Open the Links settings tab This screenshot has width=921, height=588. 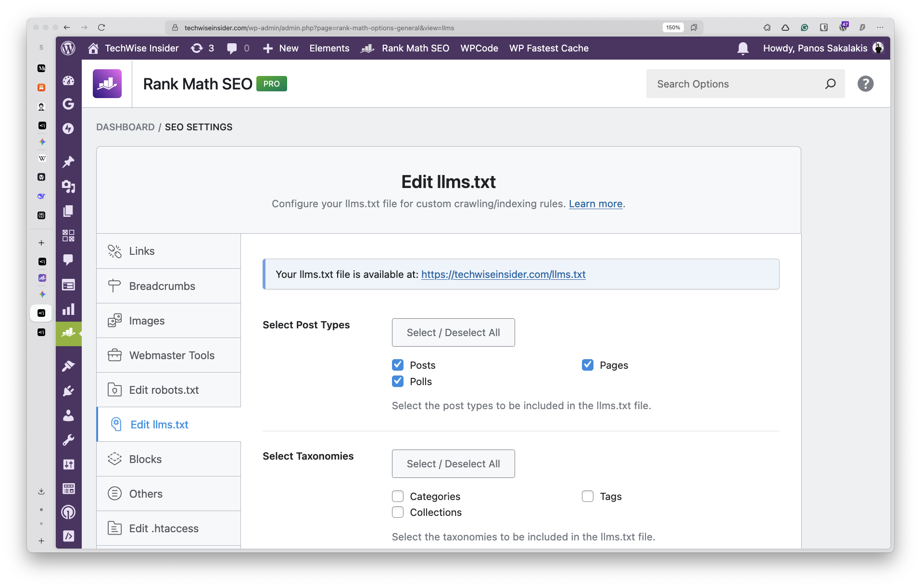pos(168,251)
